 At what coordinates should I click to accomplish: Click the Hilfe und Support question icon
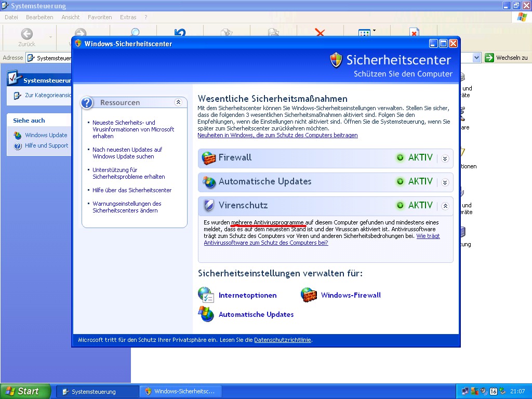pos(18,146)
